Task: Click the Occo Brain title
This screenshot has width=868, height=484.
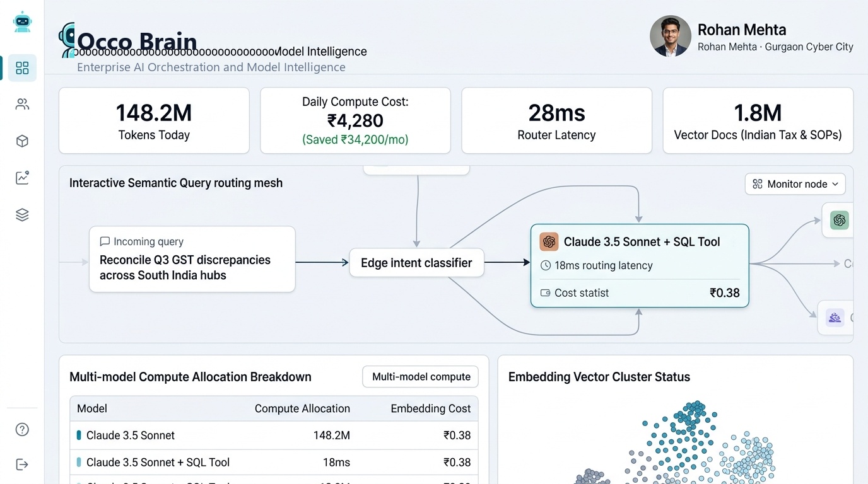Action: pyautogui.click(x=137, y=42)
